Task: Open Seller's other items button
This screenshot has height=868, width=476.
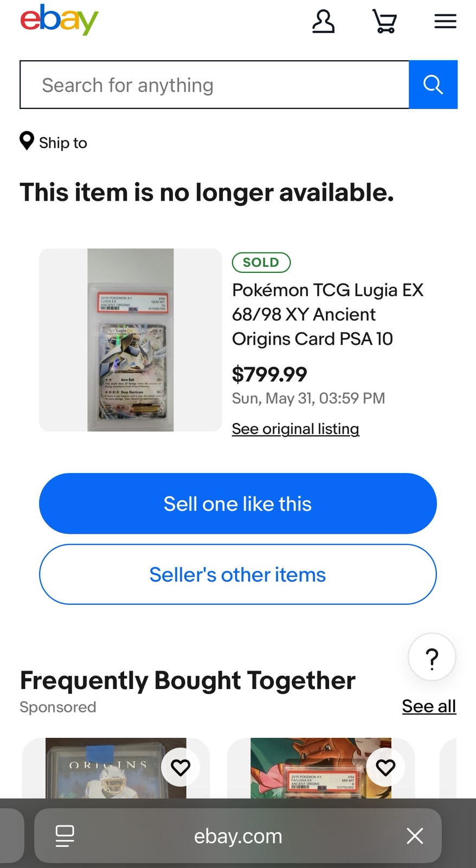Action: pyautogui.click(x=237, y=575)
